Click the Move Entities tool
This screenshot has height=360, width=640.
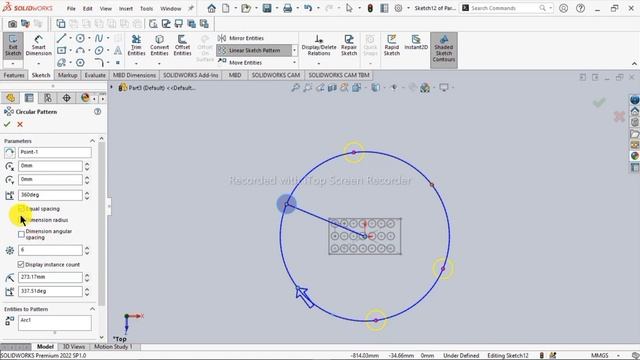pyautogui.click(x=241, y=62)
